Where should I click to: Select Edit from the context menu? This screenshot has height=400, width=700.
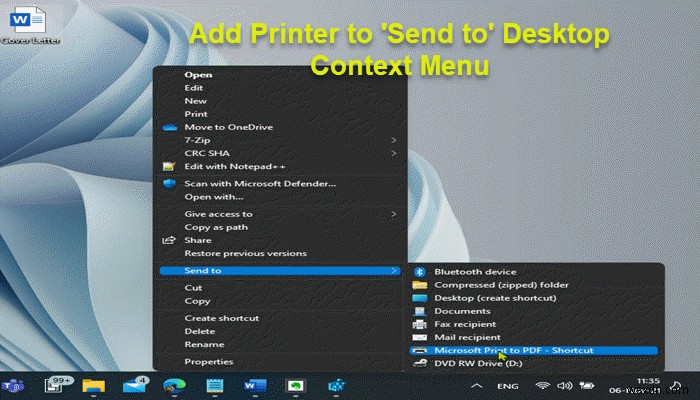tap(194, 88)
